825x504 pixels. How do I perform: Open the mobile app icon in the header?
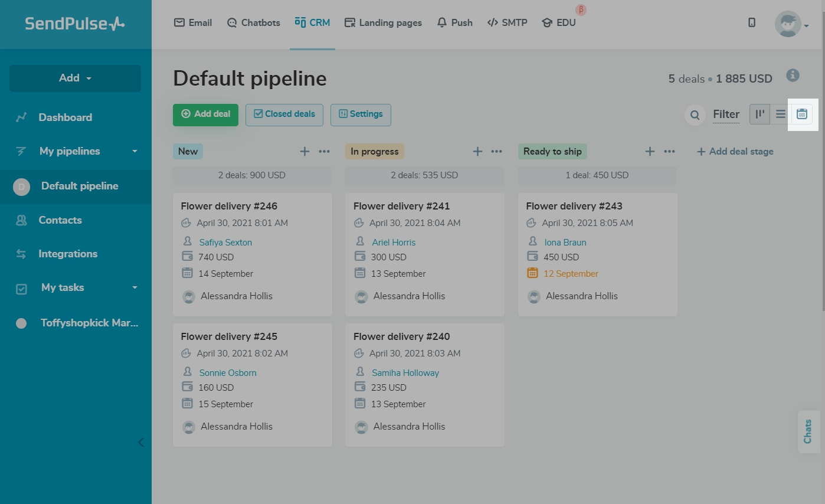tap(751, 22)
